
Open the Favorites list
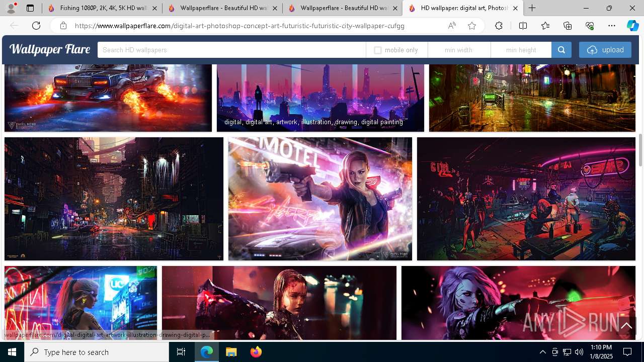[545, 26]
